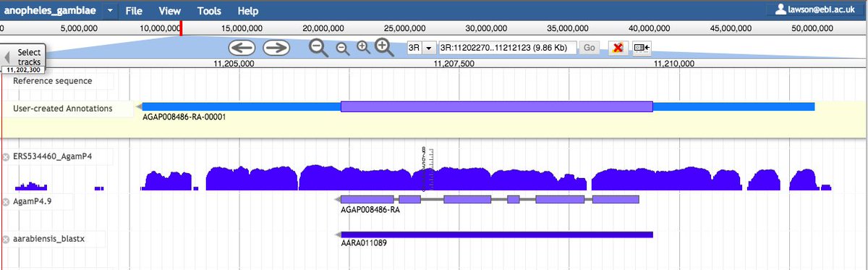Select the User-created Annotations track label

(x=63, y=108)
